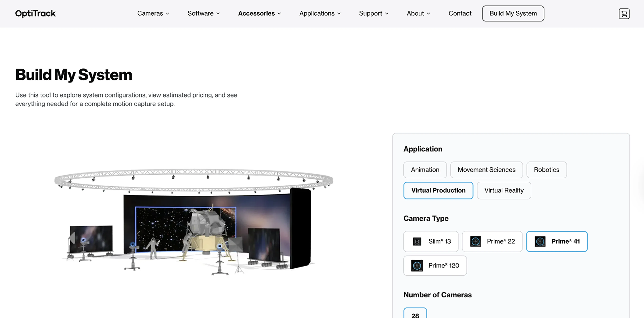Click the Prime X 120 camera icon
Image resolution: width=644 pixels, height=318 pixels.
pyautogui.click(x=417, y=266)
